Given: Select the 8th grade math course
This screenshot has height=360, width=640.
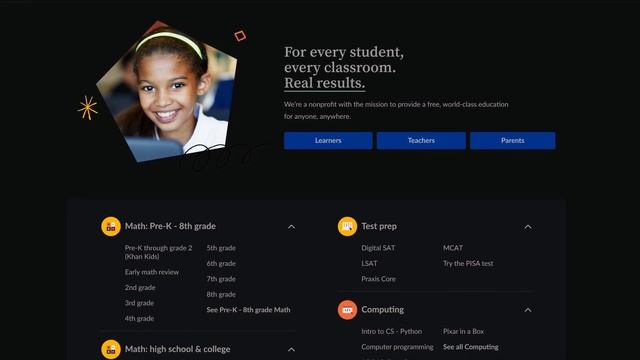Looking at the screenshot, I should click(x=221, y=294).
